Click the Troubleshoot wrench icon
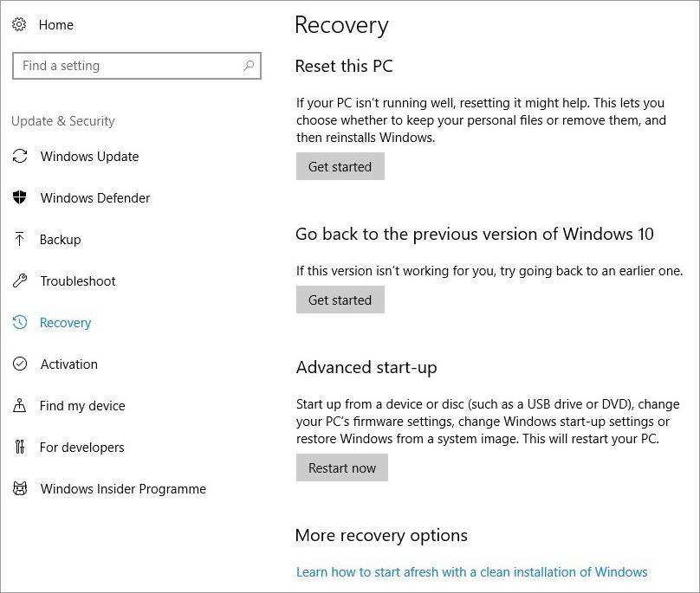Image resolution: width=700 pixels, height=593 pixels. click(x=20, y=281)
